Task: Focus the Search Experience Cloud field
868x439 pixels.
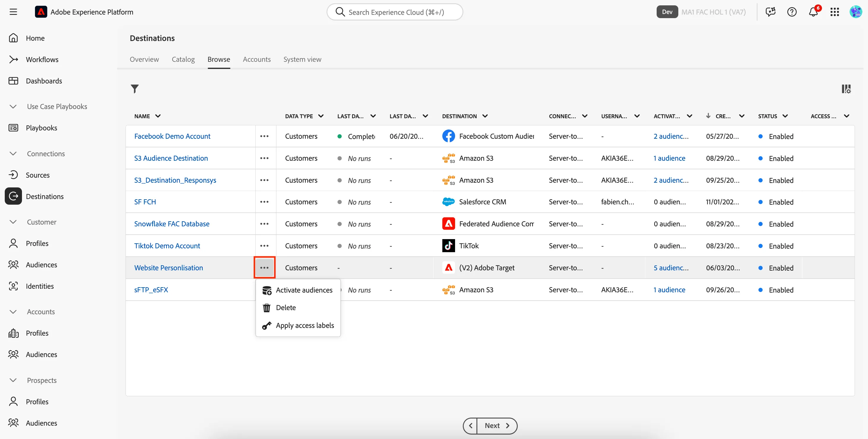Action: pyautogui.click(x=395, y=12)
